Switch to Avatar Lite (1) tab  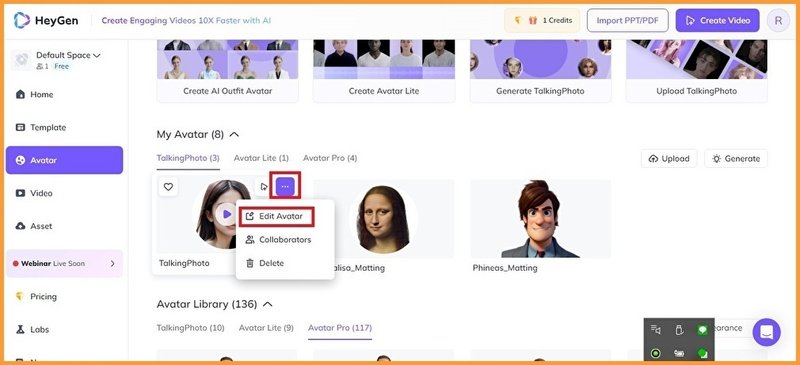(261, 158)
